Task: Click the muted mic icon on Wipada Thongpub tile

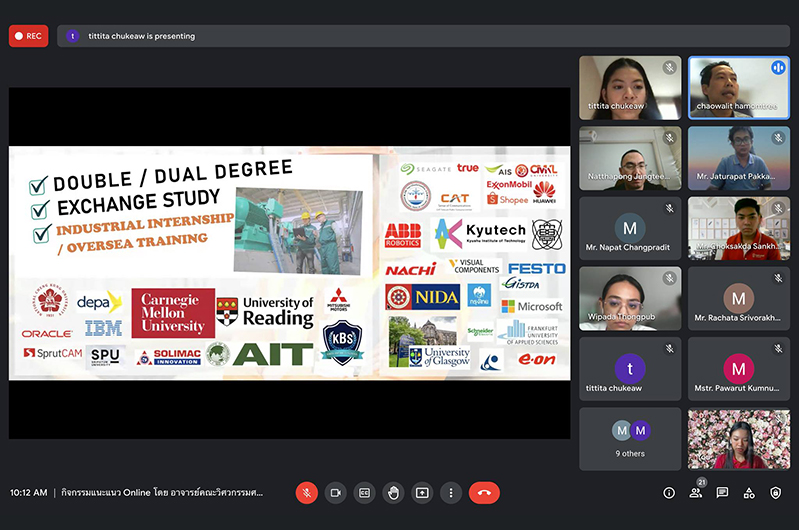Action: point(670,278)
